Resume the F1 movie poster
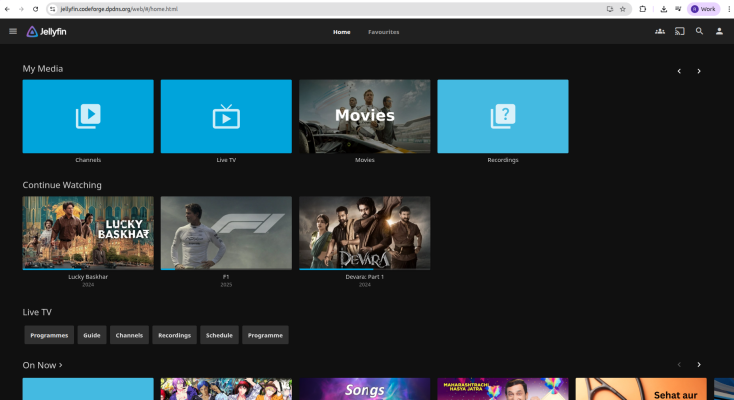 point(226,233)
